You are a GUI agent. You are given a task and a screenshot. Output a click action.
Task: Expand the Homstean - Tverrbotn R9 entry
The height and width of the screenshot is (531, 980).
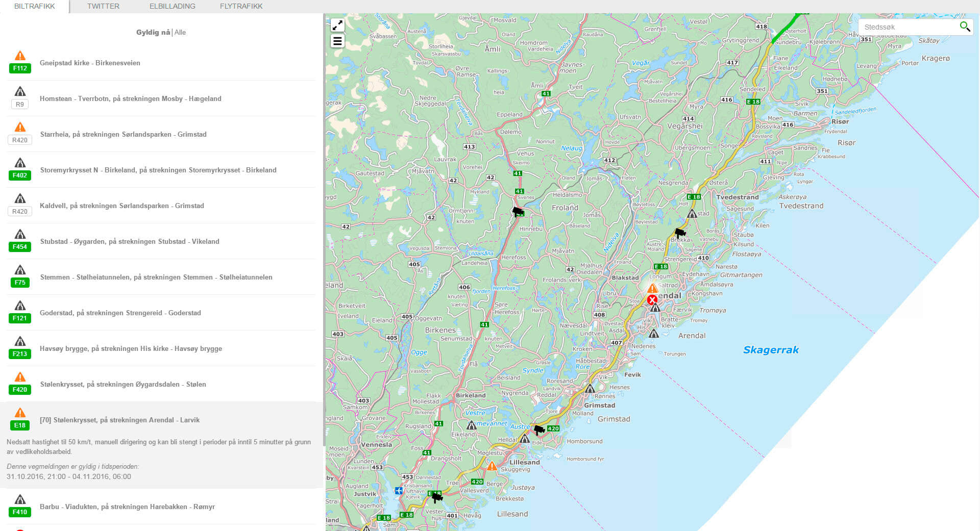tap(130, 98)
